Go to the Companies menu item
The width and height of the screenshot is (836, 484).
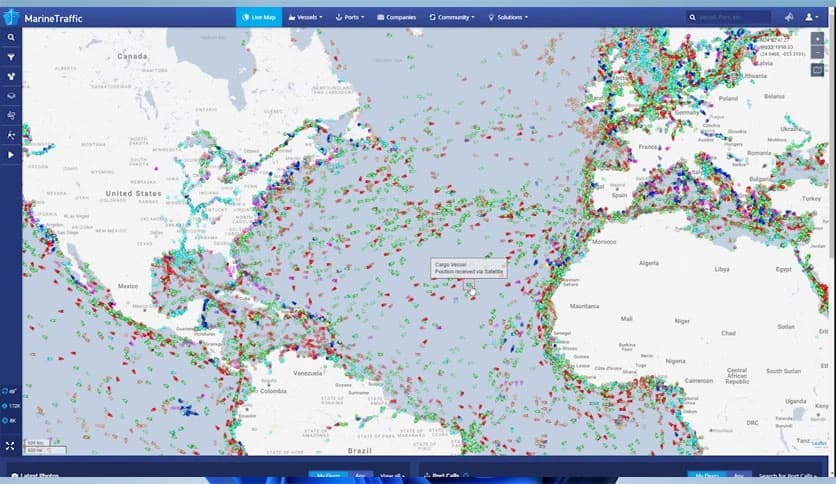[397, 17]
